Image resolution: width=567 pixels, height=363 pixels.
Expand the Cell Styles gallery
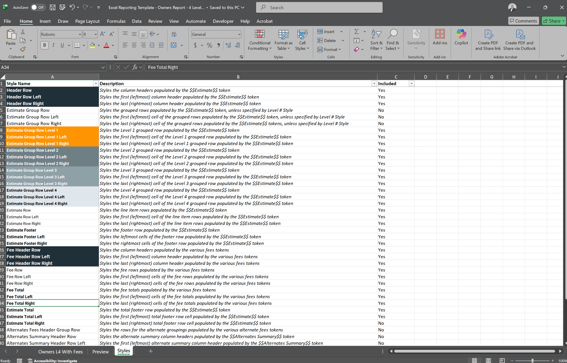tap(302, 40)
